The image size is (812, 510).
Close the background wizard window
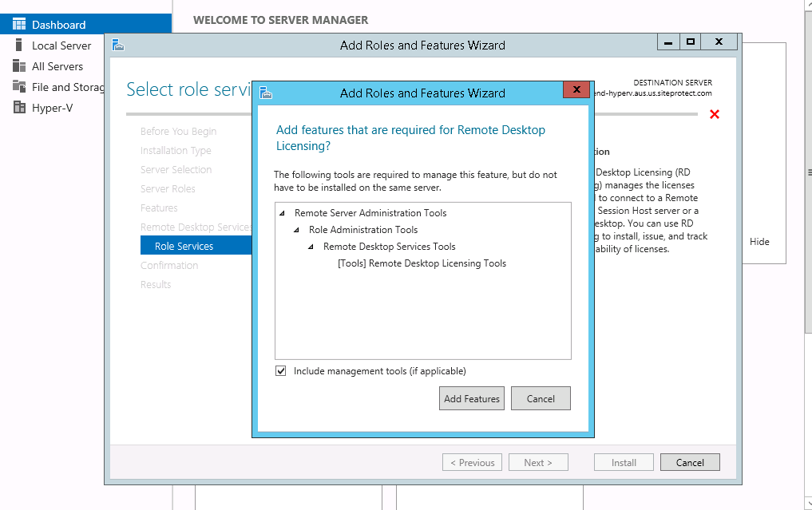(x=719, y=42)
